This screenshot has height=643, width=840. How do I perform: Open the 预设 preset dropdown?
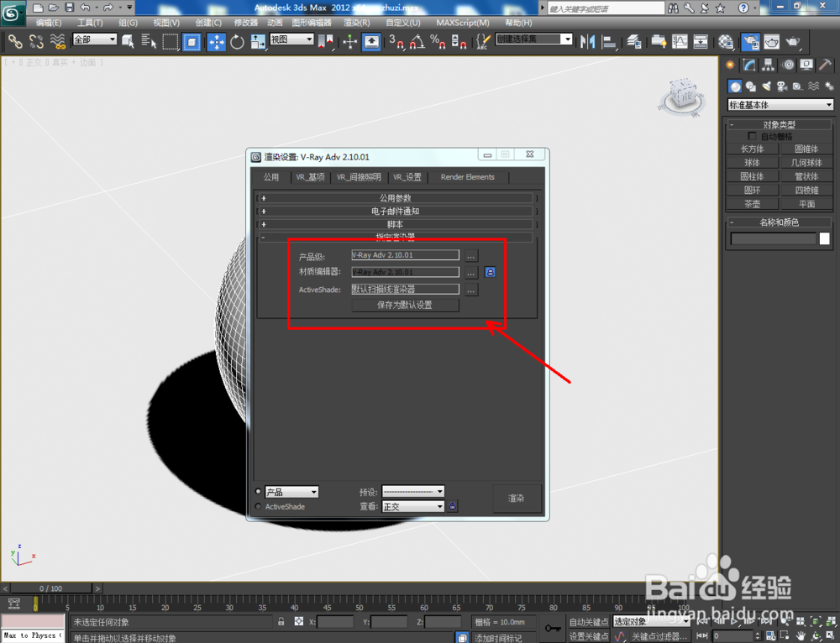coord(413,491)
